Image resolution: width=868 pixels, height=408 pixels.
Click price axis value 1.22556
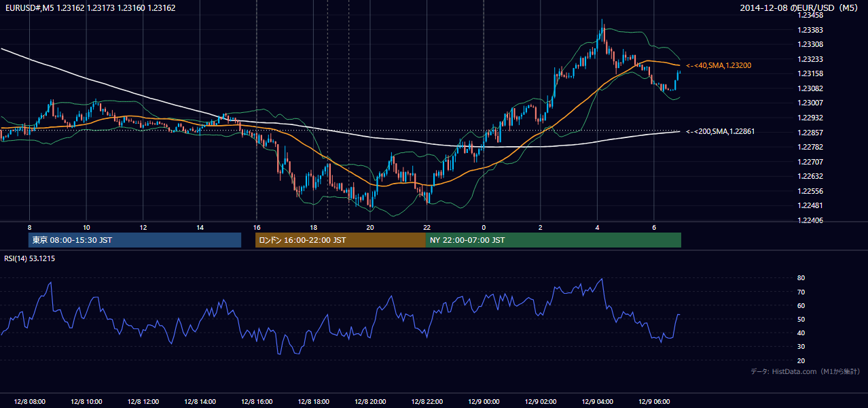click(x=810, y=191)
